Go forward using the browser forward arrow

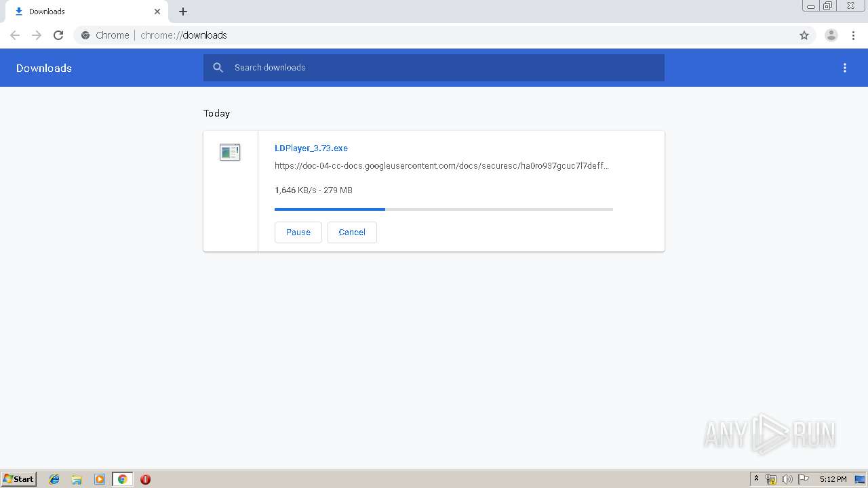(x=37, y=35)
